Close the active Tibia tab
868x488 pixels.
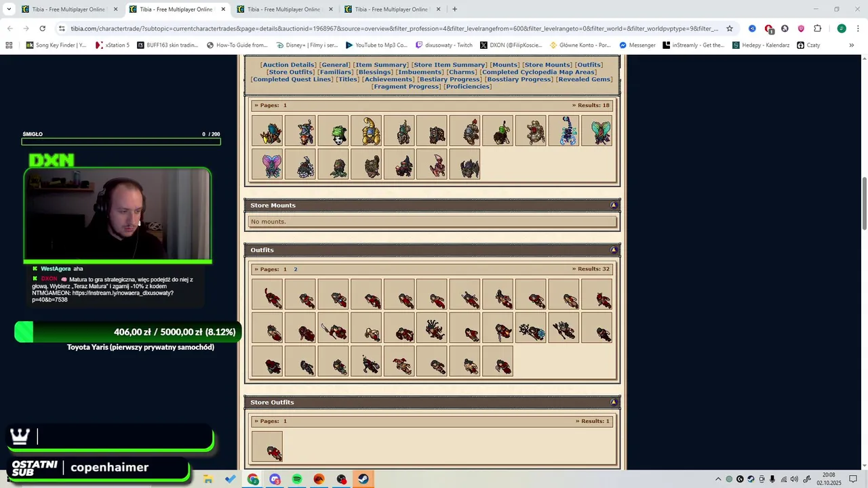(223, 9)
